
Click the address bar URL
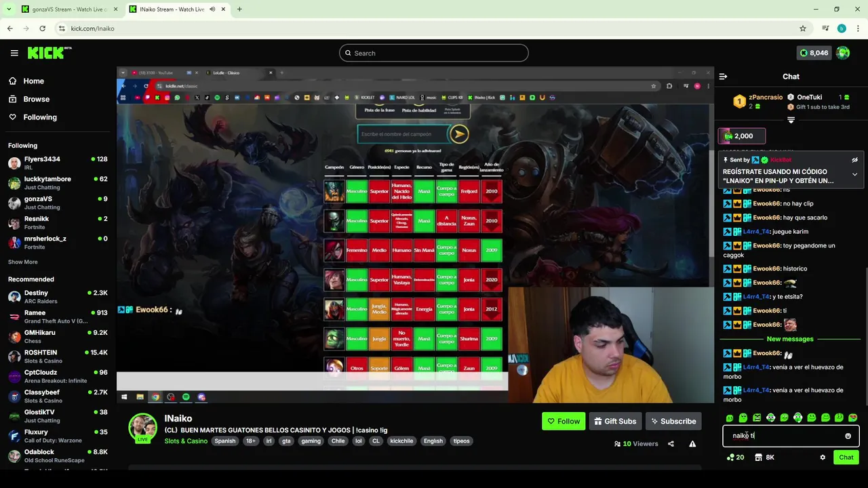92,28
